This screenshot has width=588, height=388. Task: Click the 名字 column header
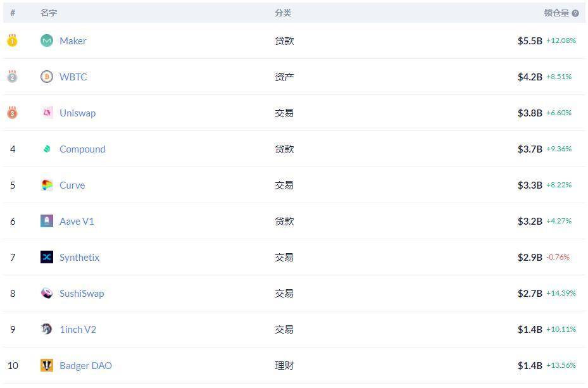coord(49,13)
